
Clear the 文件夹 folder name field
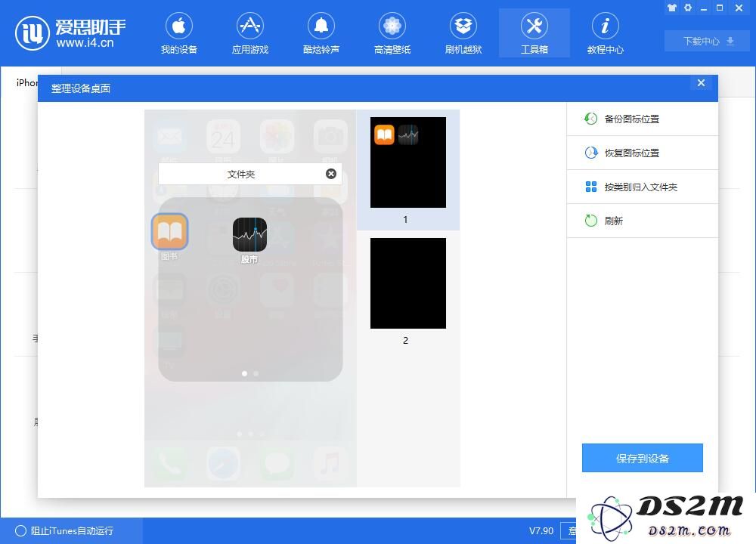tap(331, 174)
